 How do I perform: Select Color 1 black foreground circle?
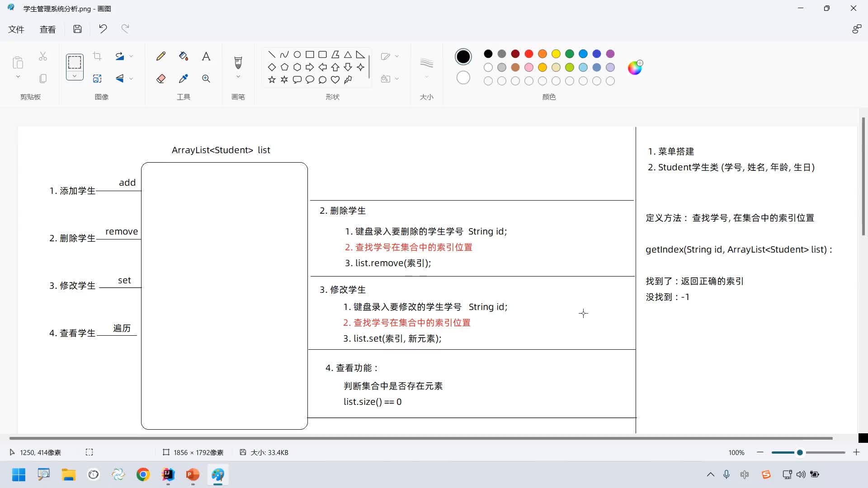point(463,57)
